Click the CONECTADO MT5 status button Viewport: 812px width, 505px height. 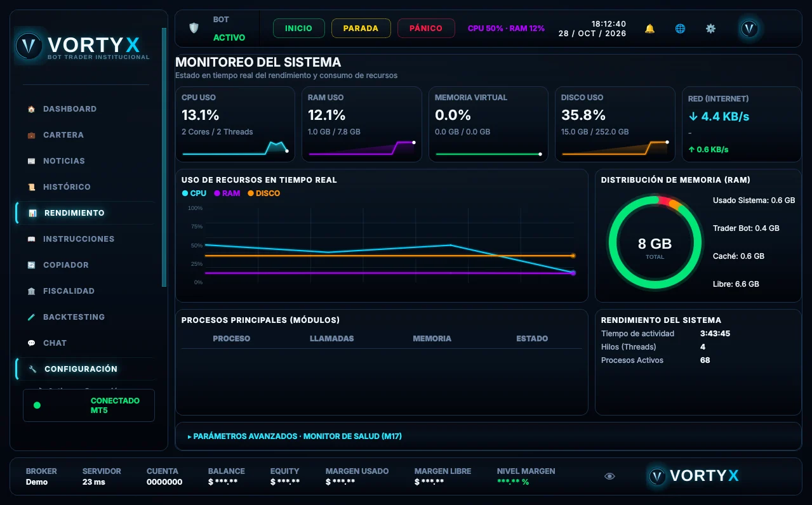tap(89, 405)
